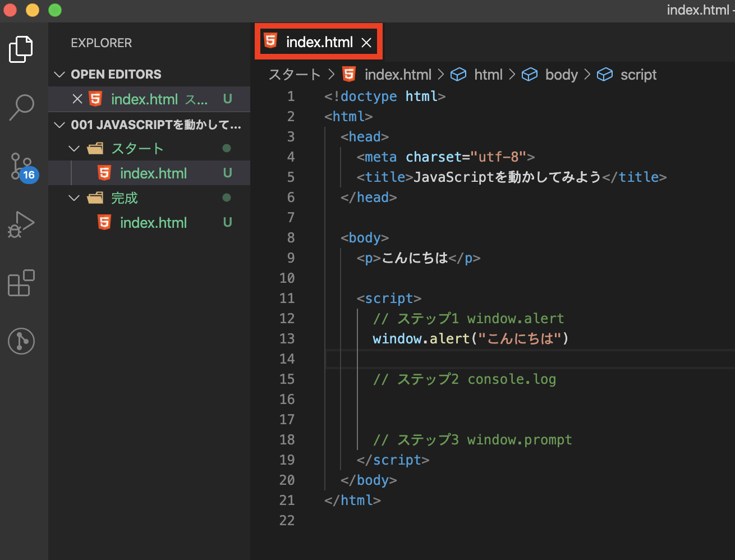The width and height of the screenshot is (735, 560).
Task: Click the macOS green zoom window button
Action: pos(55,10)
